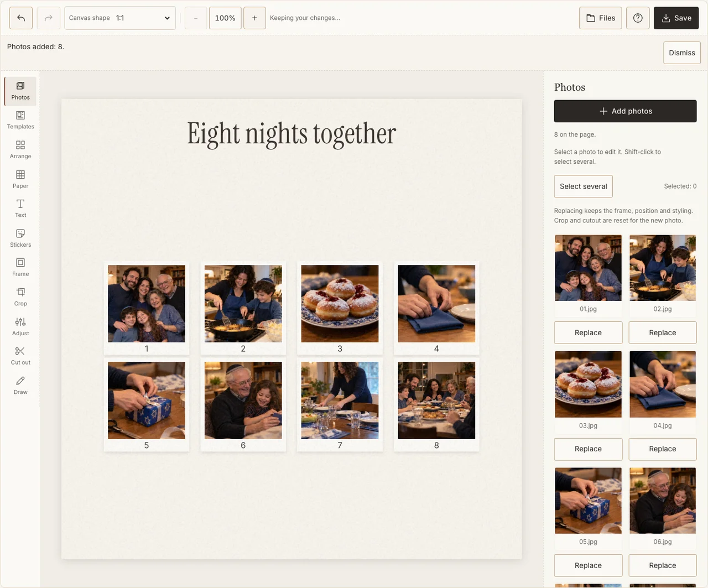
Task: Save the collage
Action: (676, 18)
